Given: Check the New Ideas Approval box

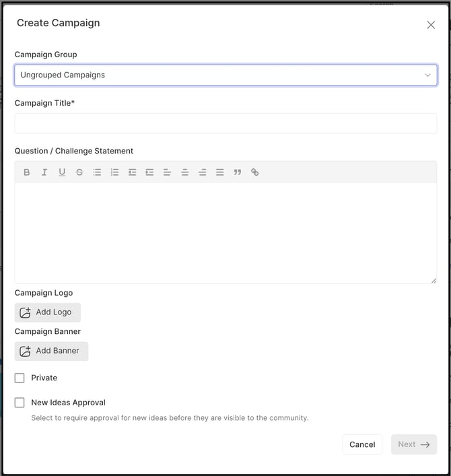Looking at the screenshot, I should click(x=20, y=403).
